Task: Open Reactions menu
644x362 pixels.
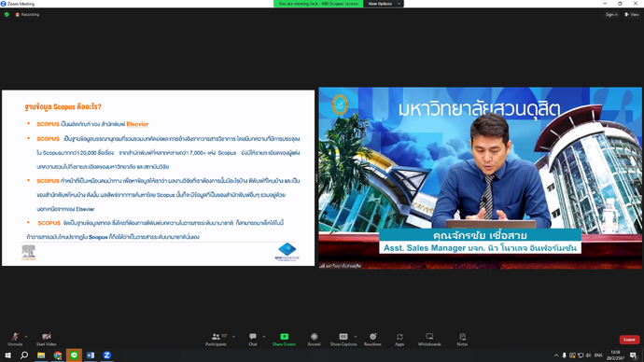Action: [372, 339]
